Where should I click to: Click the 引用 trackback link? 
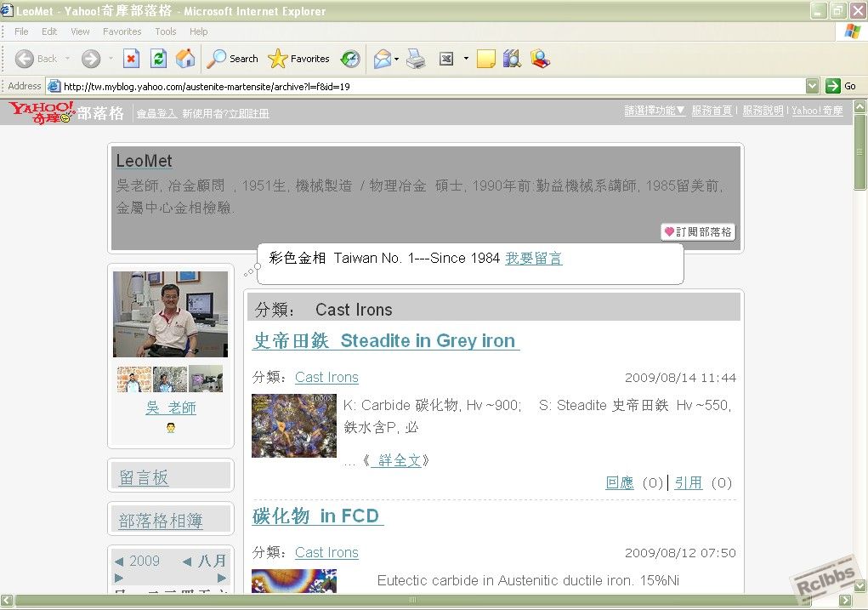click(688, 483)
